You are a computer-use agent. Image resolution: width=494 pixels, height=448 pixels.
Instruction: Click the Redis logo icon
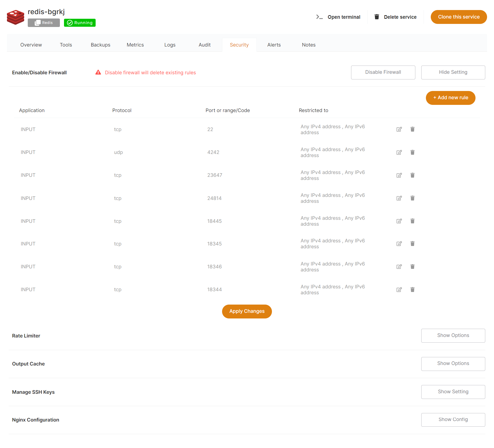pyautogui.click(x=15, y=17)
